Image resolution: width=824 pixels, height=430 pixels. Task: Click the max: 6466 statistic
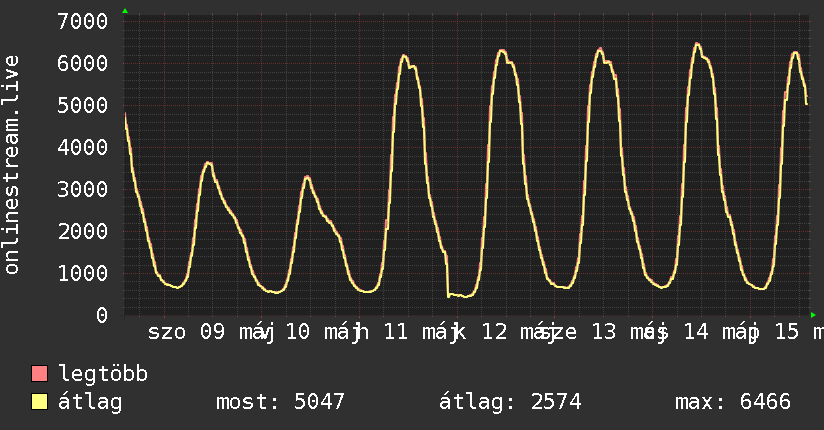point(733,402)
